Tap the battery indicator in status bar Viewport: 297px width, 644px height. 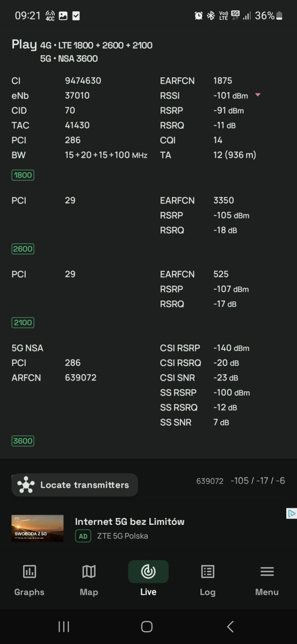(x=279, y=16)
